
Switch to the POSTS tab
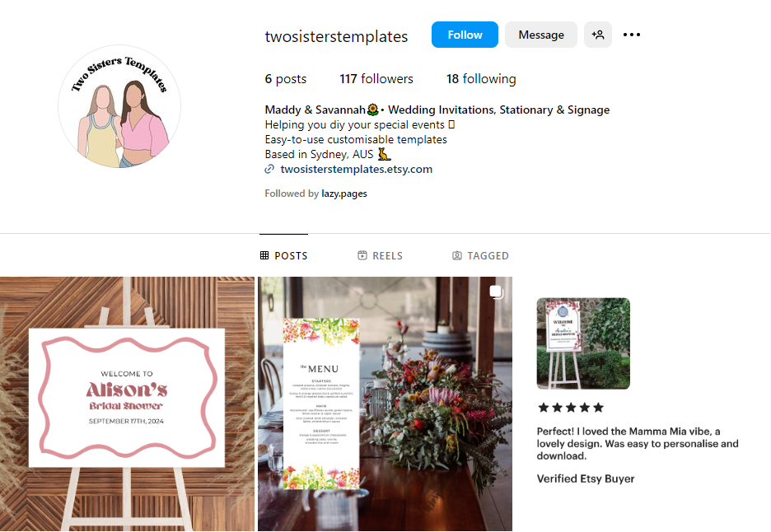coord(283,255)
